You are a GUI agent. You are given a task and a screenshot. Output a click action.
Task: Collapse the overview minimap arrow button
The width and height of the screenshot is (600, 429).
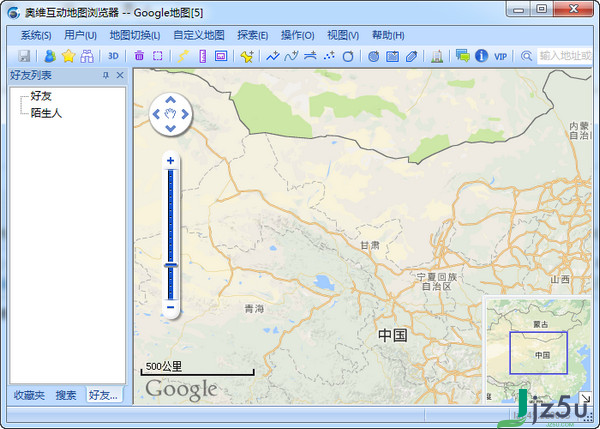(585, 398)
